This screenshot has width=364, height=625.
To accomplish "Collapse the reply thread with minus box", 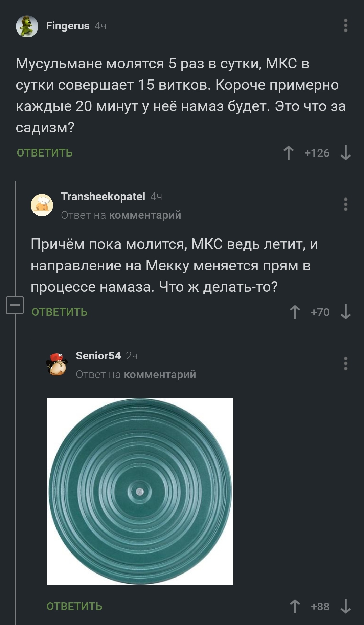I will (15, 305).
